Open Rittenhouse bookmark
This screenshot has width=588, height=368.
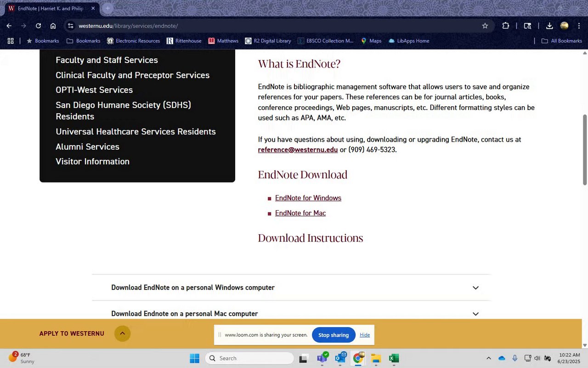point(184,41)
